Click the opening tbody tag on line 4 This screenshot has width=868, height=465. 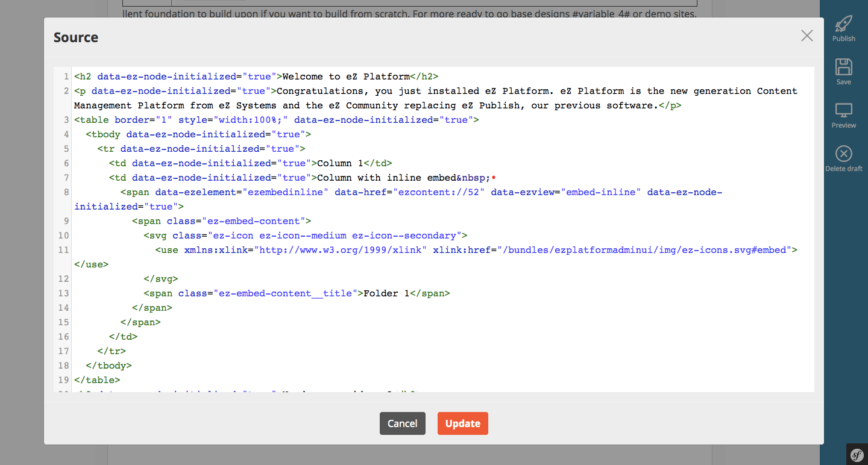(198, 134)
